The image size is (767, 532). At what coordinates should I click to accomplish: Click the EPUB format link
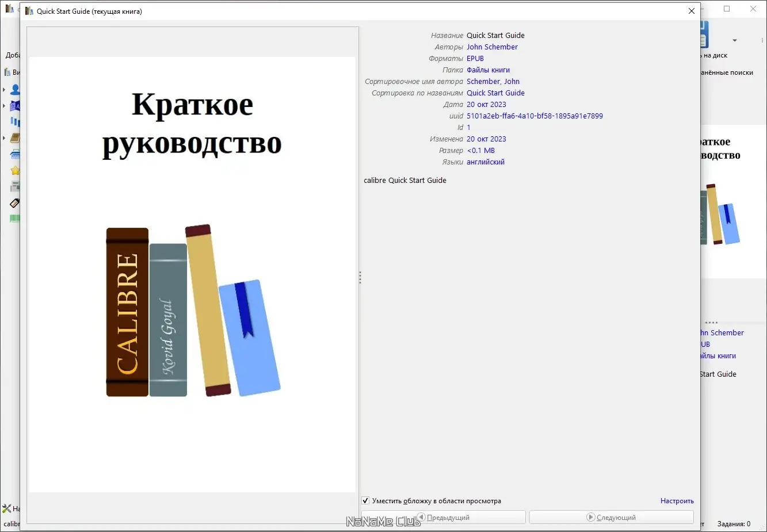[475, 58]
